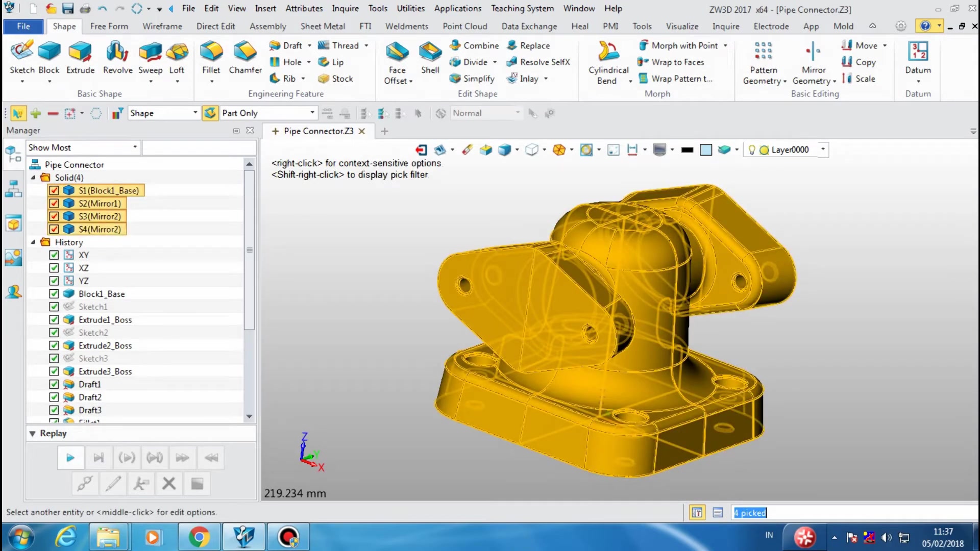Click the Shell command
The height and width of the screenshot is (551, 980).
429,56
